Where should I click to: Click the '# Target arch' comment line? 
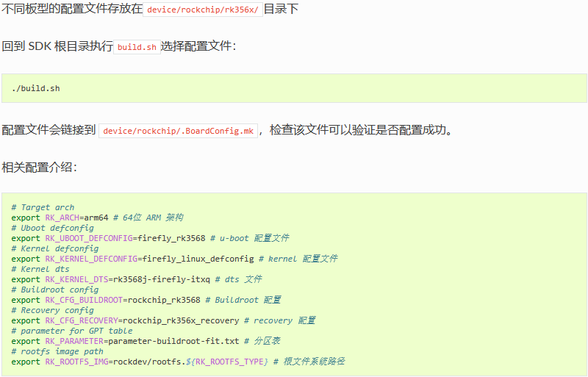[43, 208]
